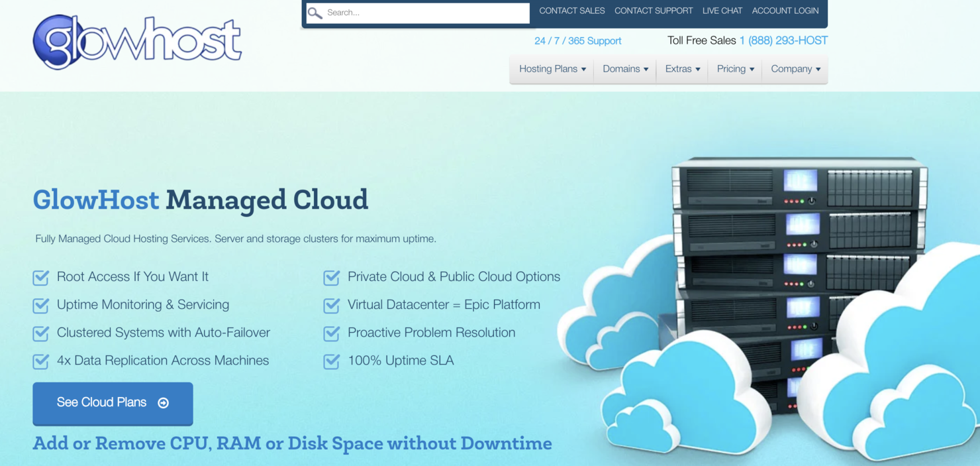Expand the Company menu

point(795,68)
